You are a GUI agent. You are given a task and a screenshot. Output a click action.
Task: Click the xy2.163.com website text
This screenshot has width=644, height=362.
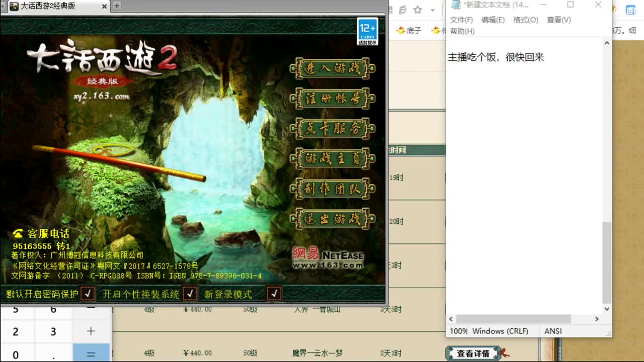click(x=101, y=96)
